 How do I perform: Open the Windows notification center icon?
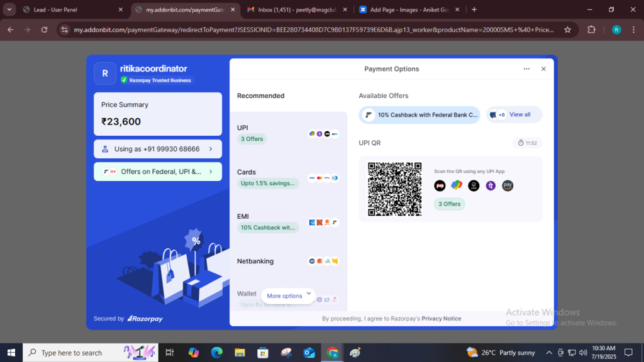pos(628,353)
